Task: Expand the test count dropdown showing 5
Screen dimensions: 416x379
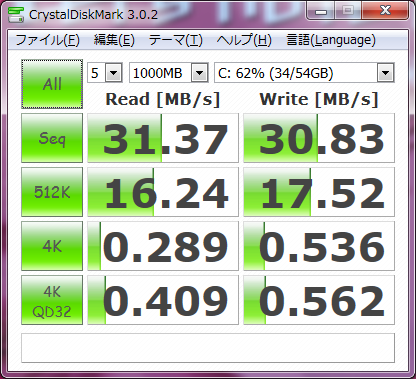Action: (114, 73)
